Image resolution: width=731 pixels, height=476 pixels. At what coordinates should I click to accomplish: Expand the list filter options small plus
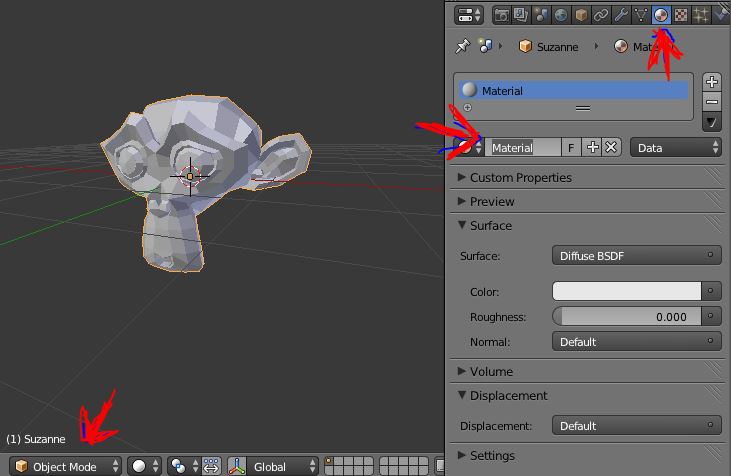[x=468, y=108]
